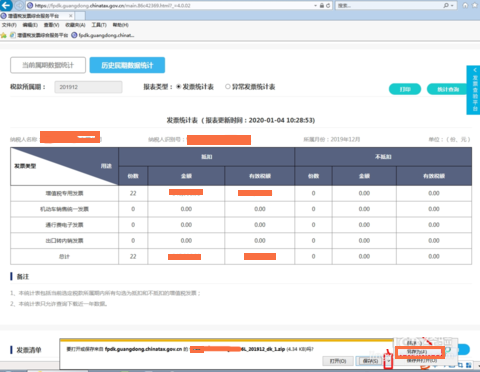Click the 打印 button
The height and width of the screenshot is (372, 480).
(405, 89)
